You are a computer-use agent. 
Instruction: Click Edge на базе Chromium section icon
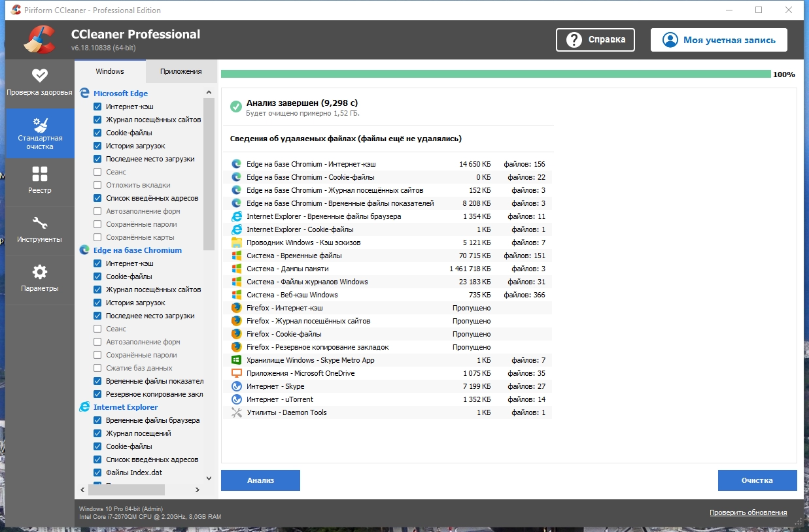84,250
